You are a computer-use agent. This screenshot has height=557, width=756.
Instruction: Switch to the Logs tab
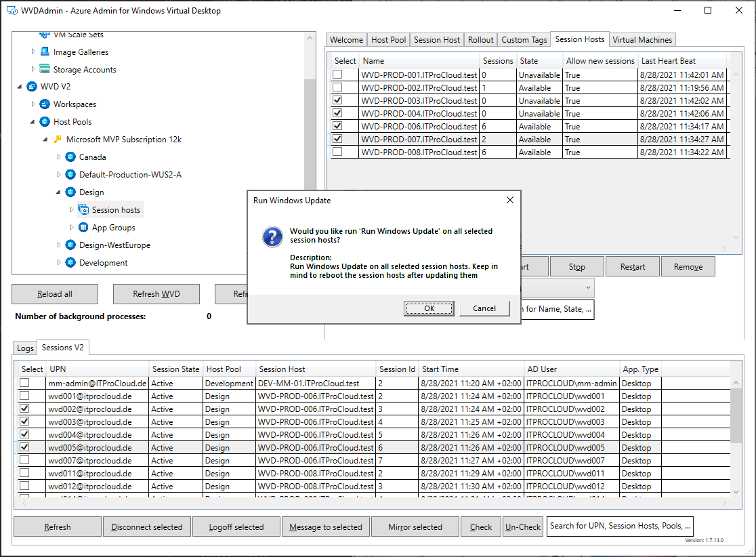[x=25, y=348]
